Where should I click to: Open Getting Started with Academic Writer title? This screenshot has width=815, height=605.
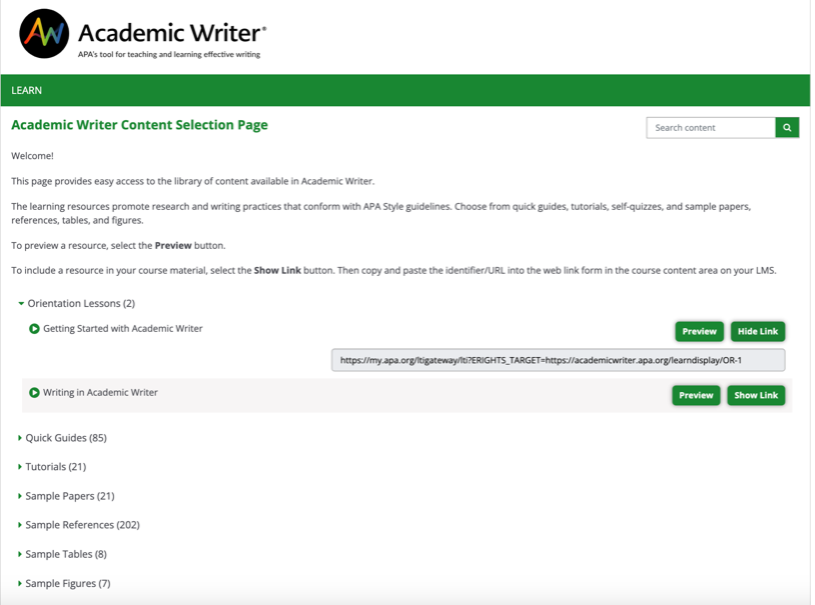point(123,328)
